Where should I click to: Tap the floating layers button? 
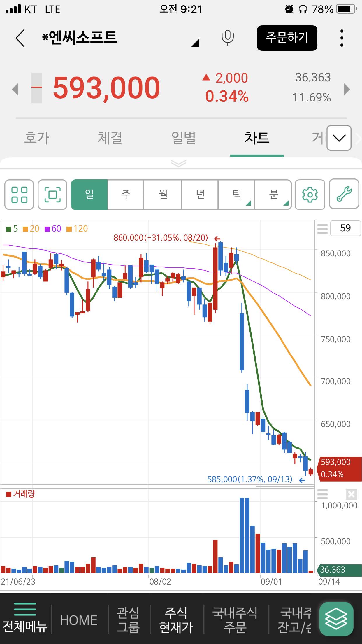point(336,619)
